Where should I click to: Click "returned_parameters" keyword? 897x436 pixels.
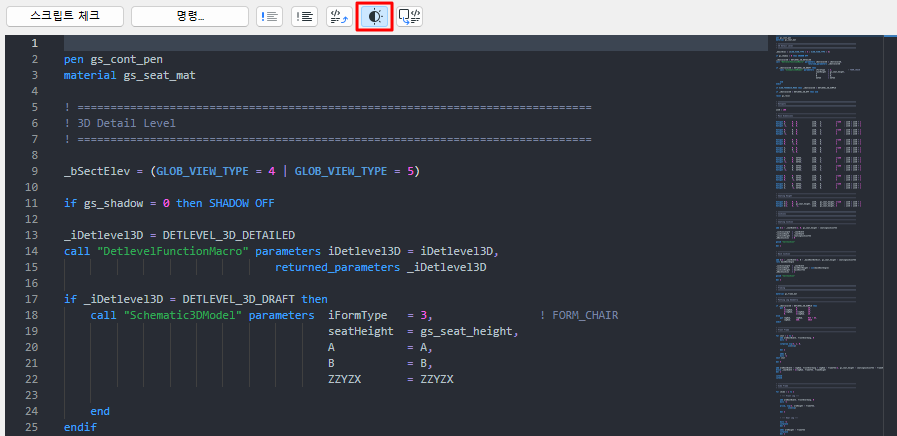pos(338,267)
